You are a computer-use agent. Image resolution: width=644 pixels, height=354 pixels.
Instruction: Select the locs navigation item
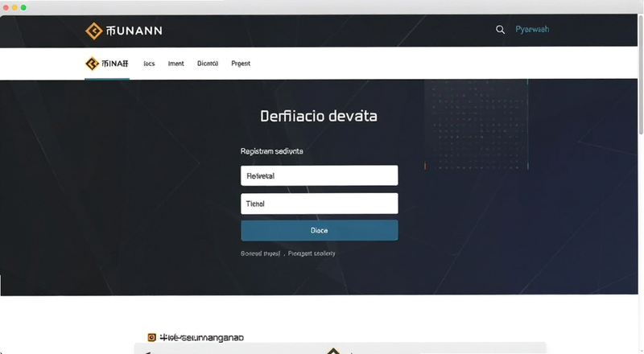[149, 64]
